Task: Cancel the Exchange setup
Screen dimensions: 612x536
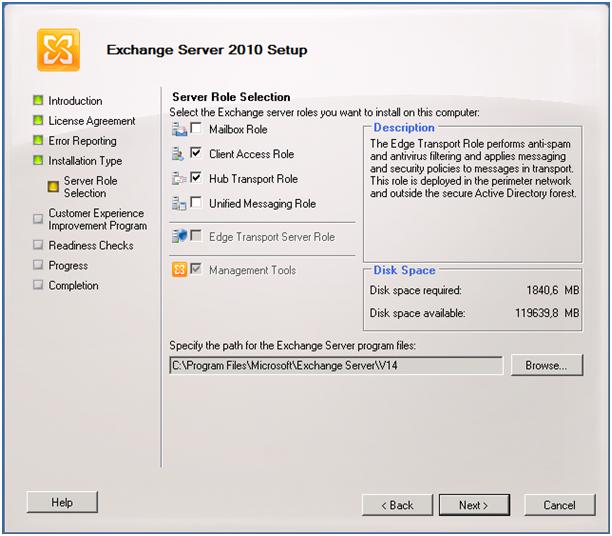Action: click(x=560, y=505)
